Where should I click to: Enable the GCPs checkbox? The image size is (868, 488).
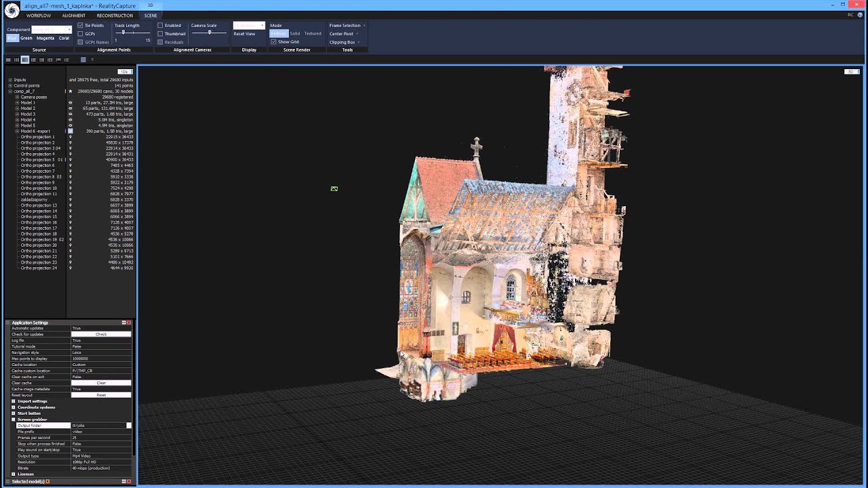pyautogui.click(x=80, y=34)
